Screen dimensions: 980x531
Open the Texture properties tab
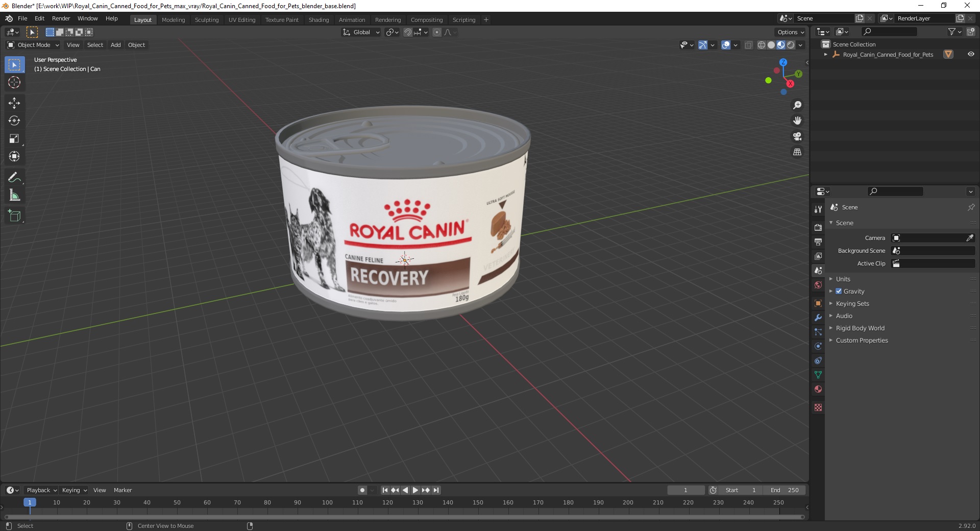tap(818, 407)
